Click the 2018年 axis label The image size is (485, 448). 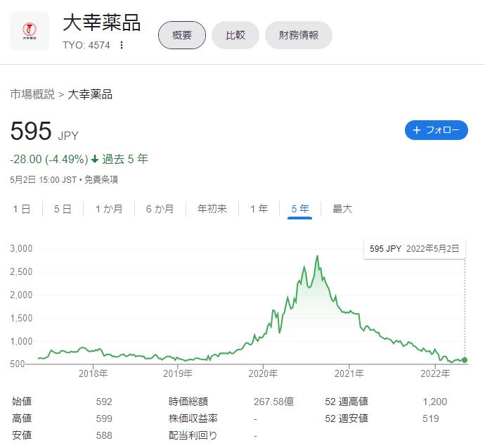coord(93,373)
